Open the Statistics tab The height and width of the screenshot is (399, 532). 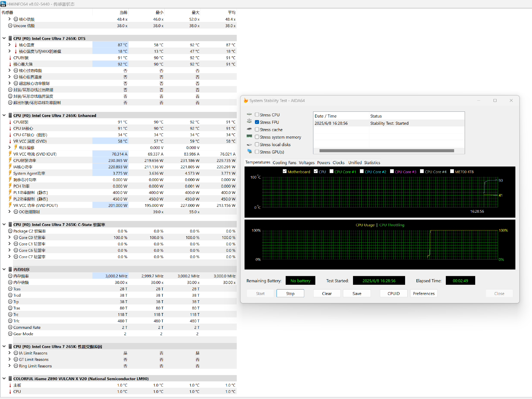pos(372,163)
